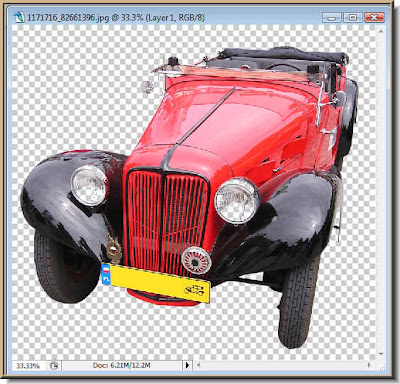
Task: Click the vertical scrollbar down arrow
Action: pos(381,354)
